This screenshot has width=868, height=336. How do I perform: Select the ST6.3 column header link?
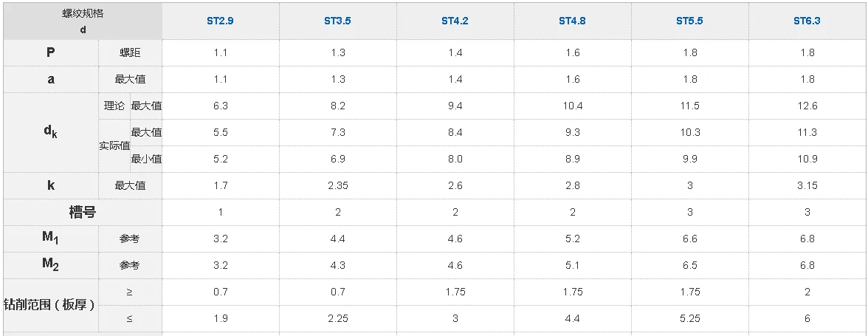[x=807, y=21]
